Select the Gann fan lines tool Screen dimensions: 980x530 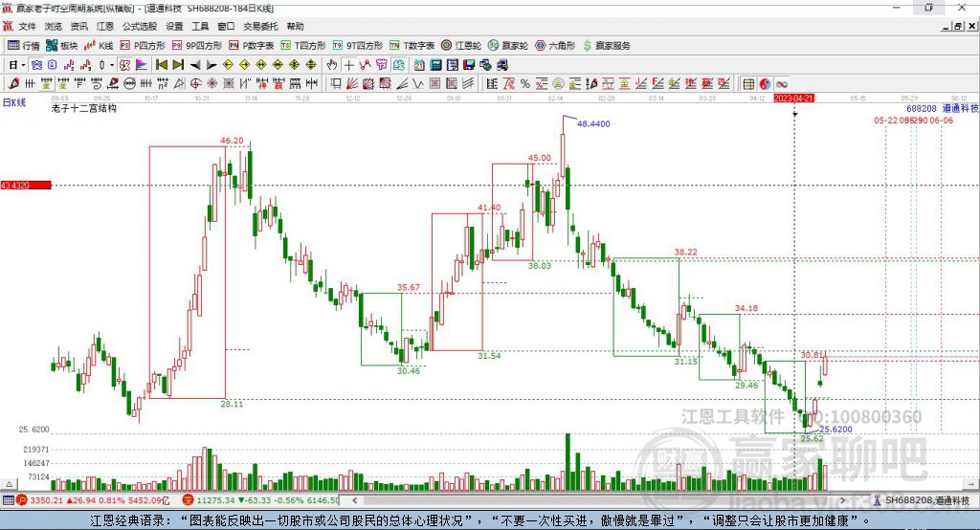point(352,84)
